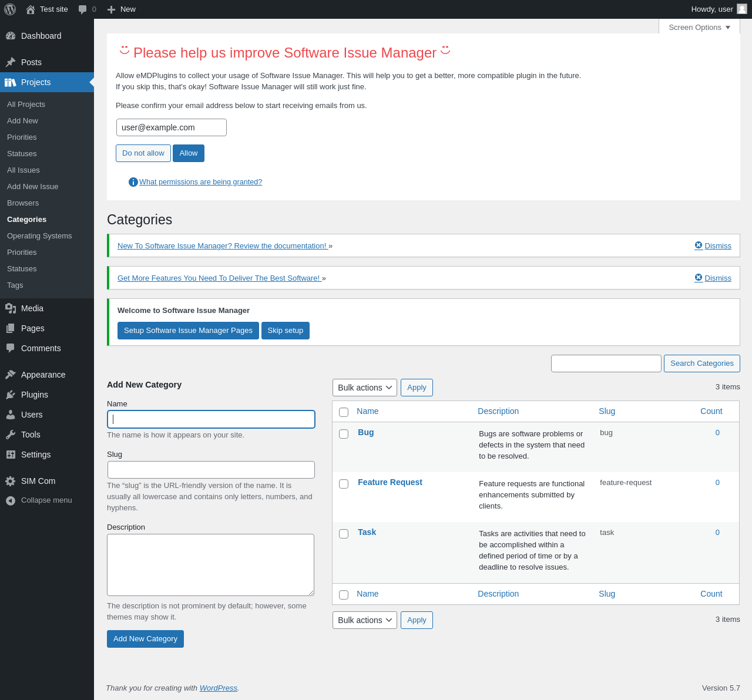
Task: Click the Collapse menu arrow icon
Action: click(11, 501)
